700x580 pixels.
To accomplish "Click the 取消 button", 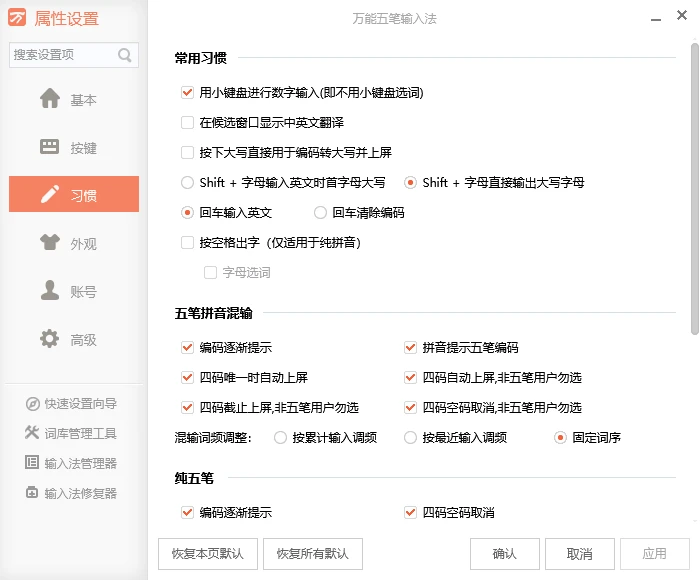I will [x=579, y=553].
